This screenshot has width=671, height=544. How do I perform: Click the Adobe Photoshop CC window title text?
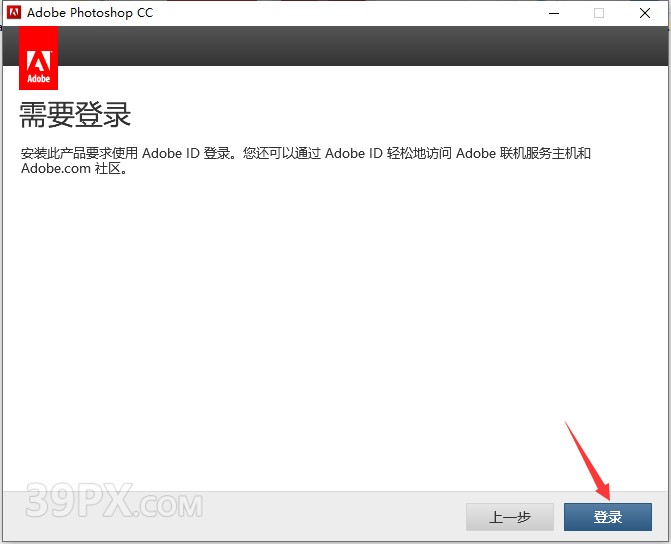pyautogui.click(x=90, y=12)
